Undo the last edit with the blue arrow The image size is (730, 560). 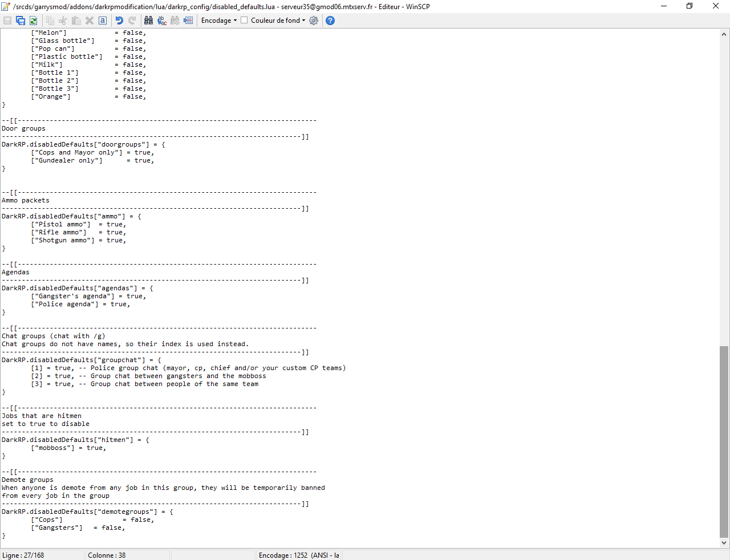[x=119, y=21]
